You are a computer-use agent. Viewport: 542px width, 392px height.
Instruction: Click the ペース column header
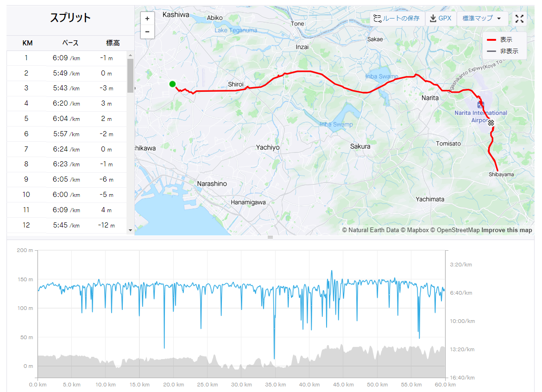[x=70, y=43]
